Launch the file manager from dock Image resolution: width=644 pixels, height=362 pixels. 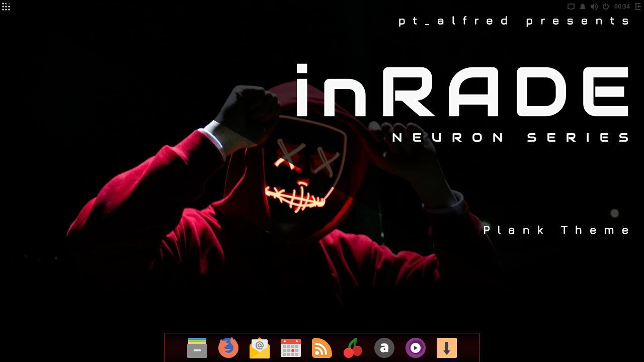coord(197,348)
